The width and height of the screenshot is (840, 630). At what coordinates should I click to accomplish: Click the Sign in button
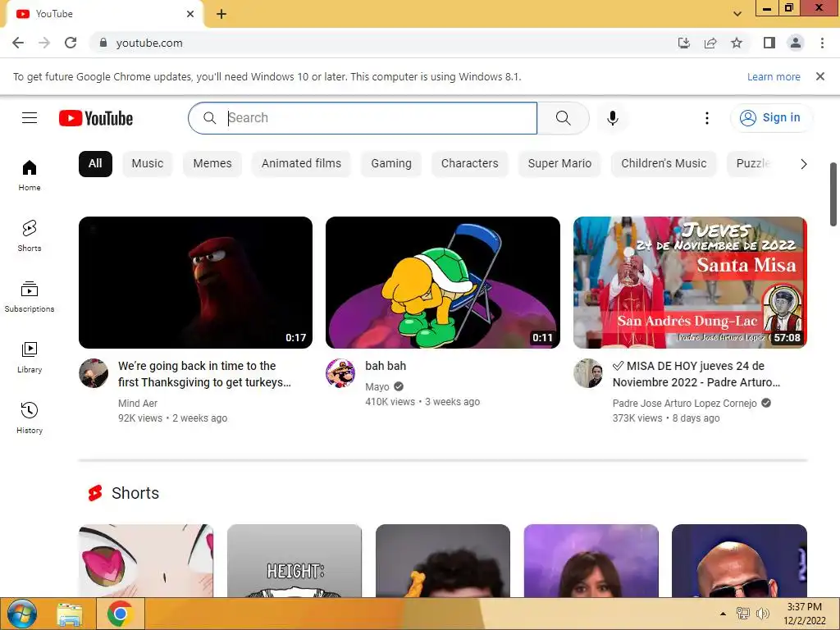click(x=771, y=118)
